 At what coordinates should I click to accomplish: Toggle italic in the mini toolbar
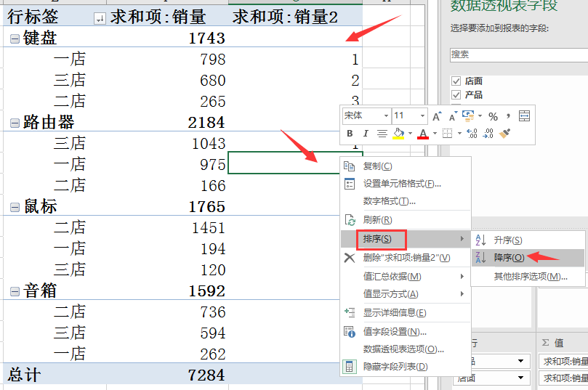click(366, 134)
